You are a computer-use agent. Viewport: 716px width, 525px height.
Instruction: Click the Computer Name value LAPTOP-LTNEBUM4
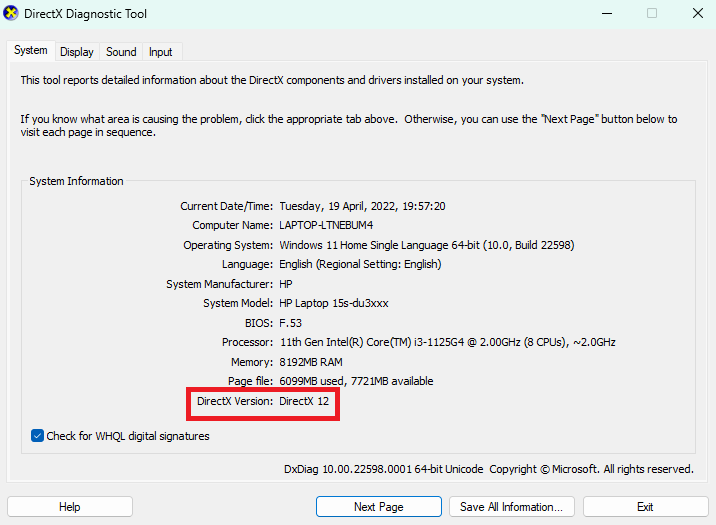click(325, 226)
